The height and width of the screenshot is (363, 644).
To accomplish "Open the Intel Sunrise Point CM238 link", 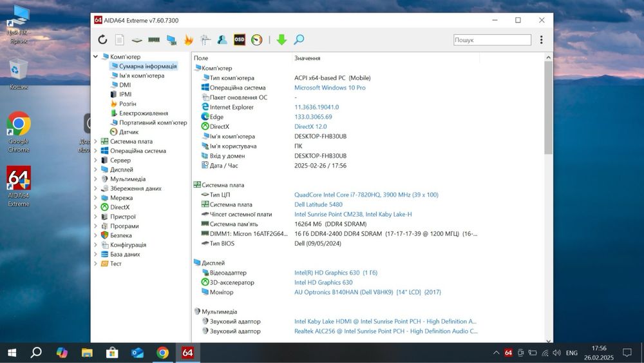I will point(353,214).
